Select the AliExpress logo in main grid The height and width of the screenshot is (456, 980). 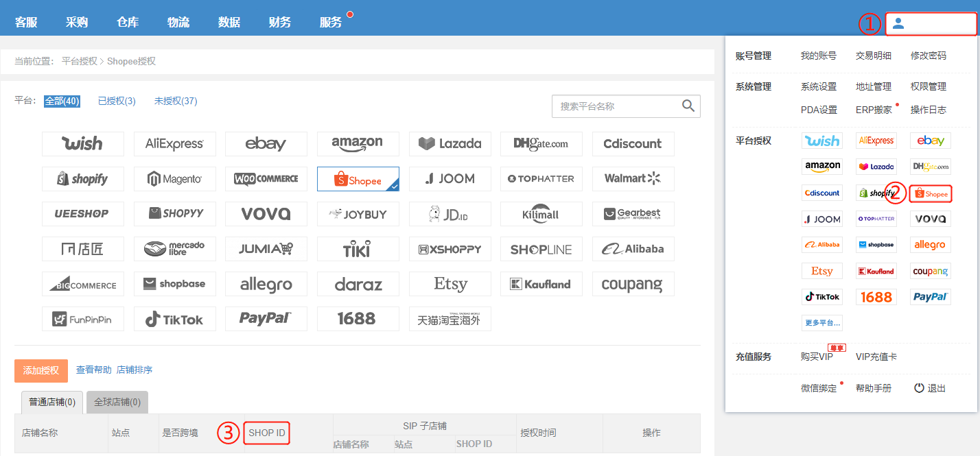175,144
